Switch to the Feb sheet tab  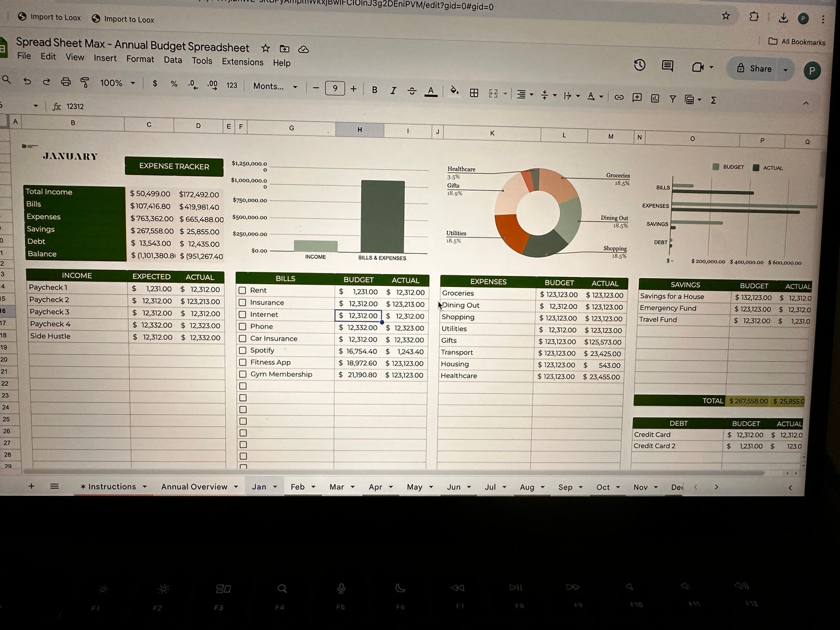[x=297, y=487]
